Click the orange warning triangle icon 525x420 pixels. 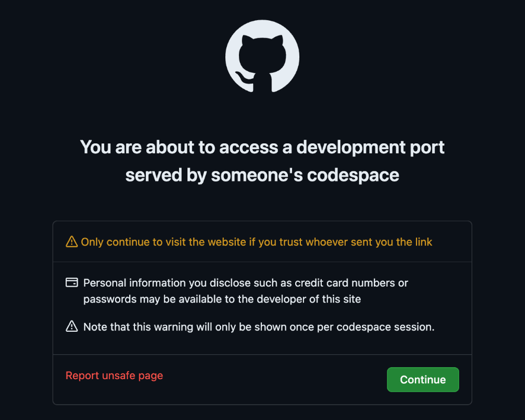(72, 242)
